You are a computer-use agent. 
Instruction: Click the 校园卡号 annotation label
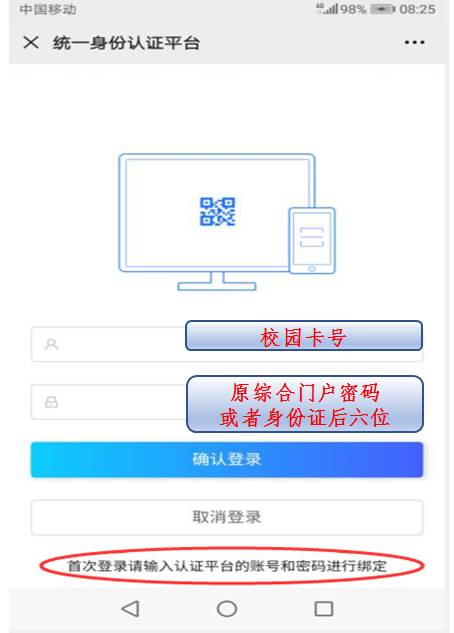[304, 336]
